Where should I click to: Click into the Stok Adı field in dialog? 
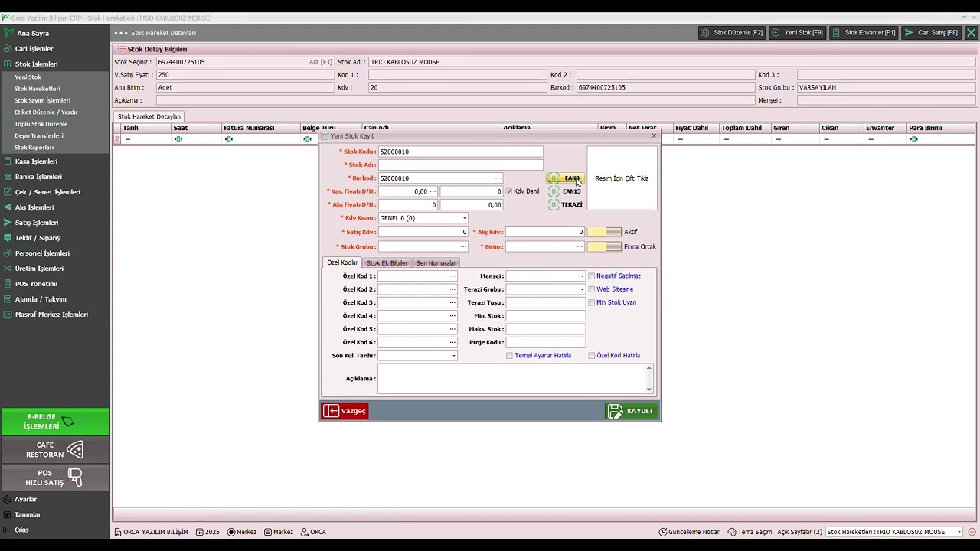pyautogui.click(x=460, y=165)
